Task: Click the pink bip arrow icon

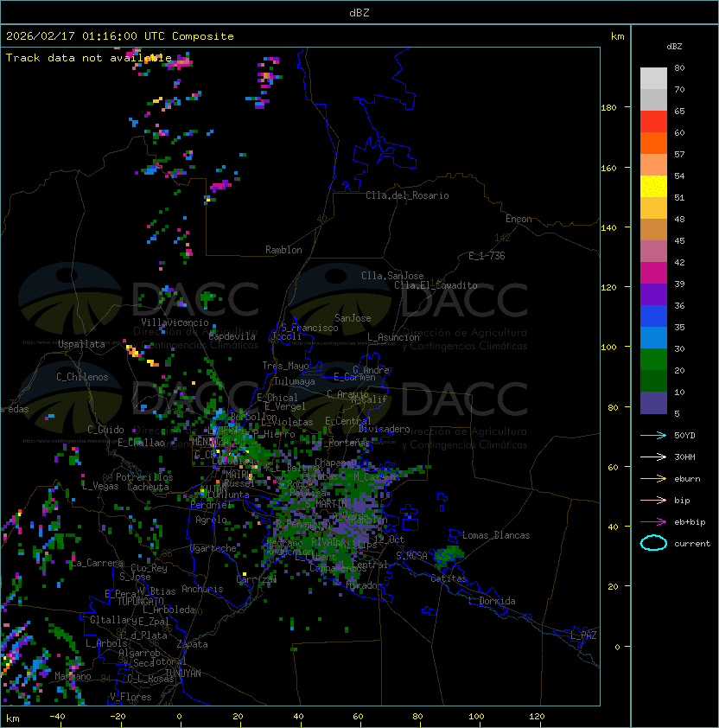Action: click(x=653, y=500)
